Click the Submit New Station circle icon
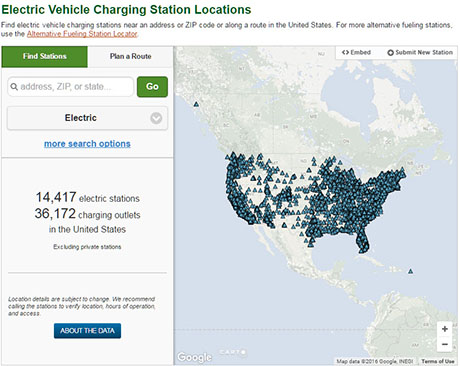 [x=390, y=53]
